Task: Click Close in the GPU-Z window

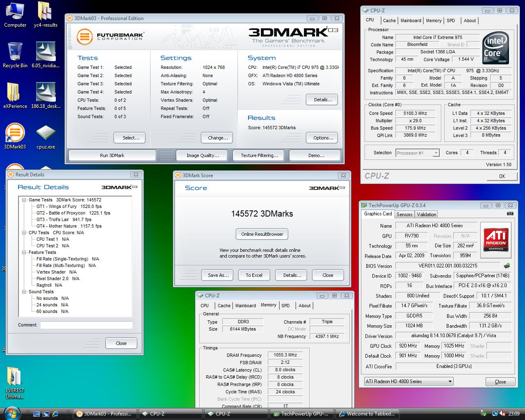Action: click(x=500, y=382)
